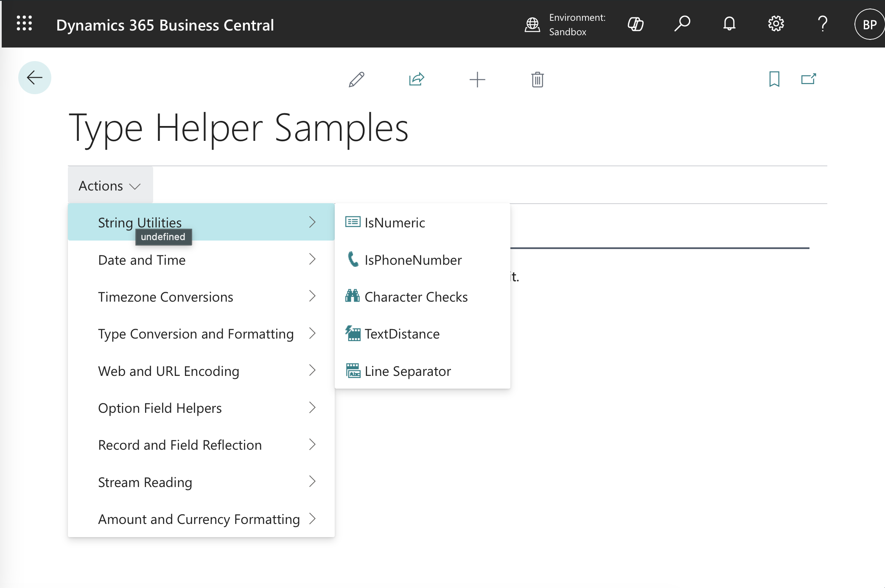
Task: Expand the Date and Time submenu
Action: click(x=201, y=260)
